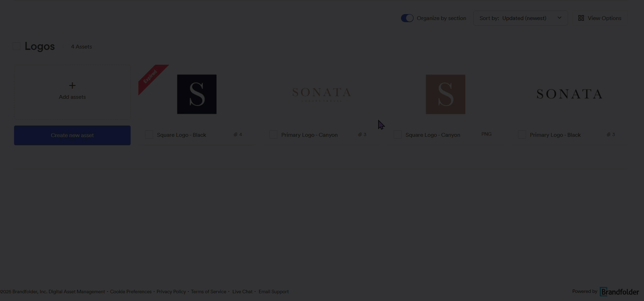Image resolution: width=644 pixels, height=301 pixels.
Task: Click attachment icon on Square Logo - Black
Action: (x=236, y=134)
